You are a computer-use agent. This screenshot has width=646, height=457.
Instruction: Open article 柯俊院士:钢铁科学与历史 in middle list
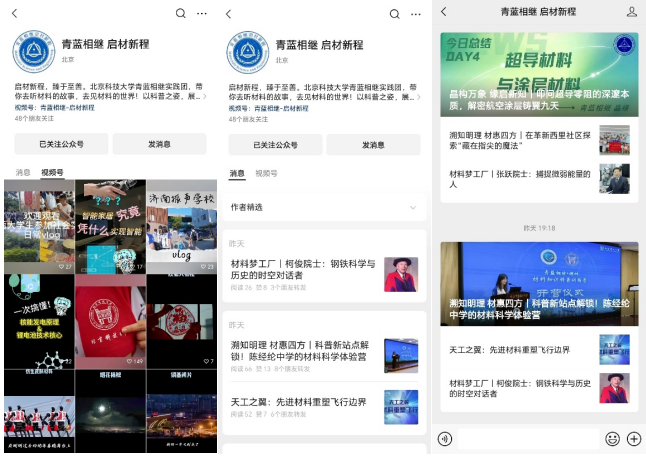tap(324, 274)
